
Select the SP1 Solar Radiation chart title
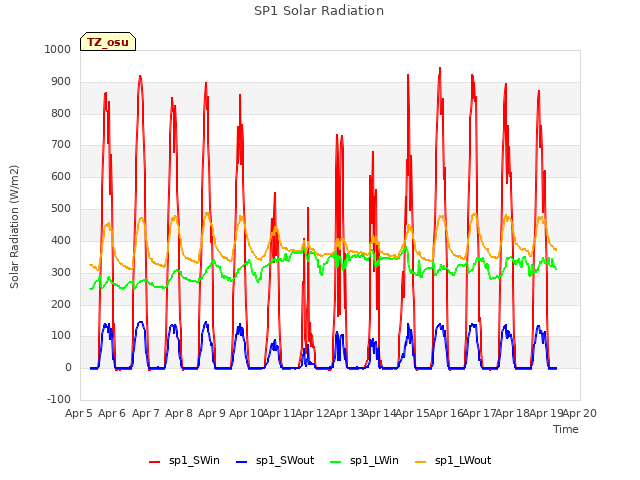[x=319, y=11]
